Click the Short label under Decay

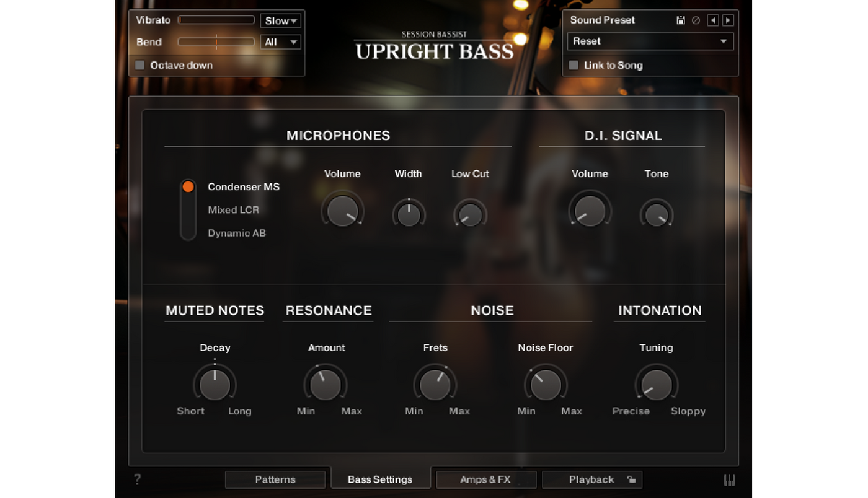(x=190, y=411)
